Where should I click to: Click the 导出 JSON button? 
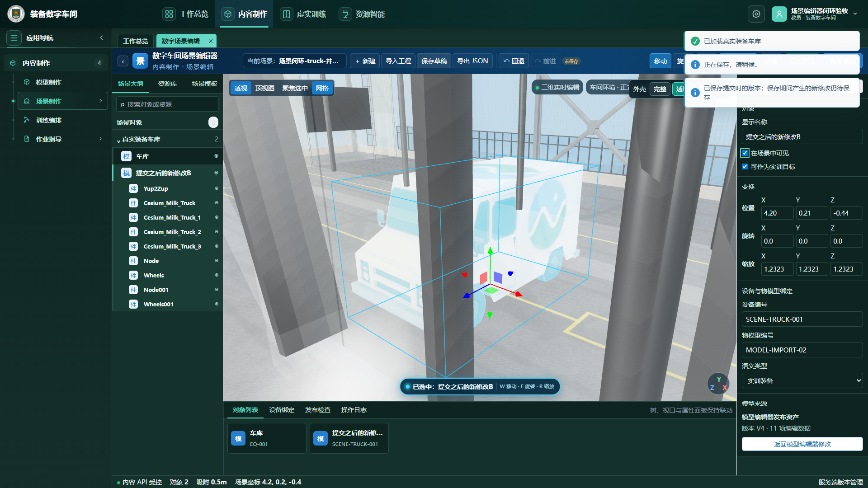tap(472, 61)
